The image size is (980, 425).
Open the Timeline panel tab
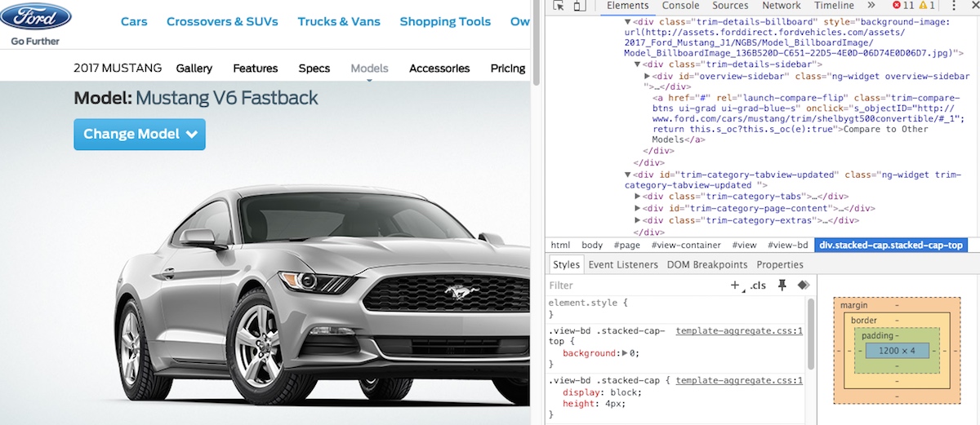coord(834,6)
